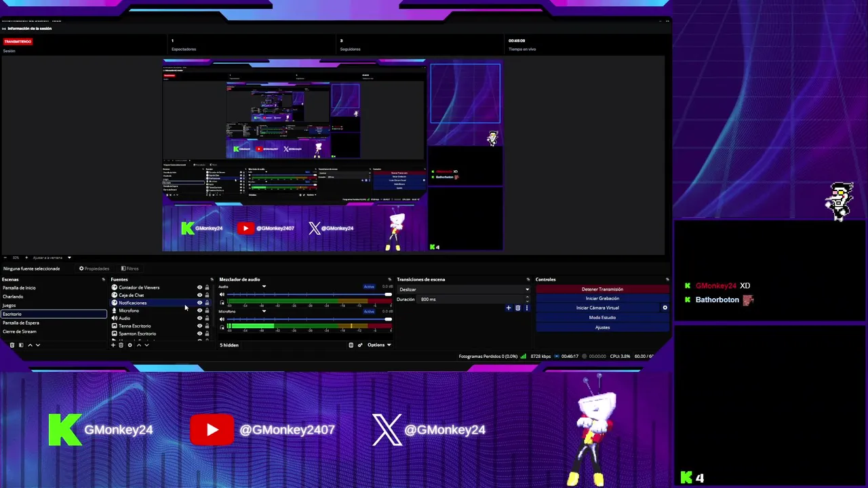The width and height of the screenshot is (868, 488).
Task: Delete the selected scene with the trash icon
Action: coord(12,345)
